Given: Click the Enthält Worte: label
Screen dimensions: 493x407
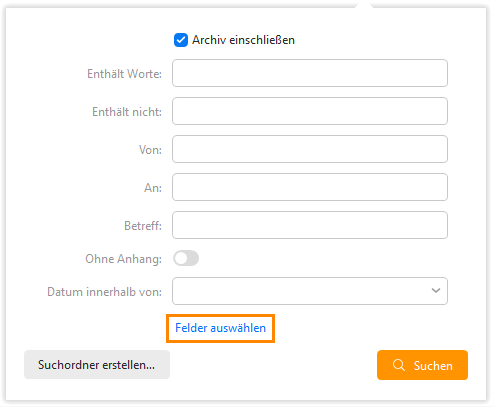Looking at the screenshot, I should (x=124, y=74).
